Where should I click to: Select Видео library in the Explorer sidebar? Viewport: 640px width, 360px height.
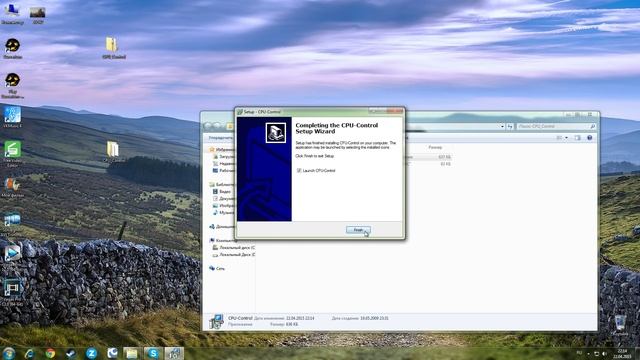pyautogui.click(x=222, y=191)
